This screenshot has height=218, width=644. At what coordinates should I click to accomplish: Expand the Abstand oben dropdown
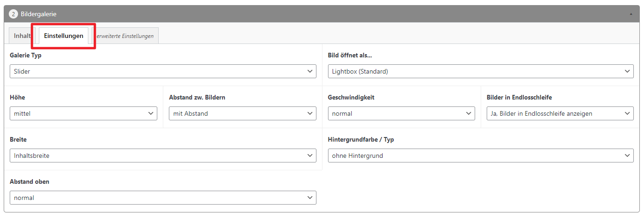point(162,198)
